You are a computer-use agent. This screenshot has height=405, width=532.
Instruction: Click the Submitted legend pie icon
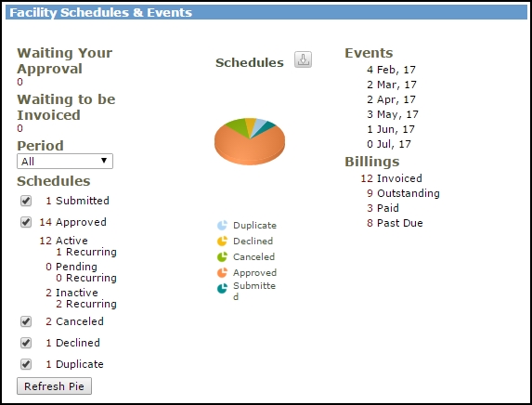[x=222, y=289]
